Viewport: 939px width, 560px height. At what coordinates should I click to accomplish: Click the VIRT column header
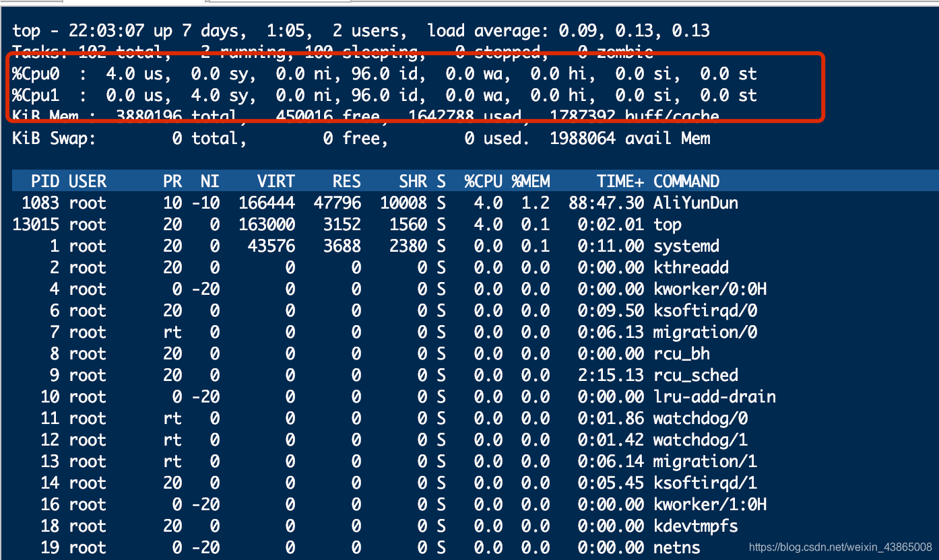[x=276, y=181]
